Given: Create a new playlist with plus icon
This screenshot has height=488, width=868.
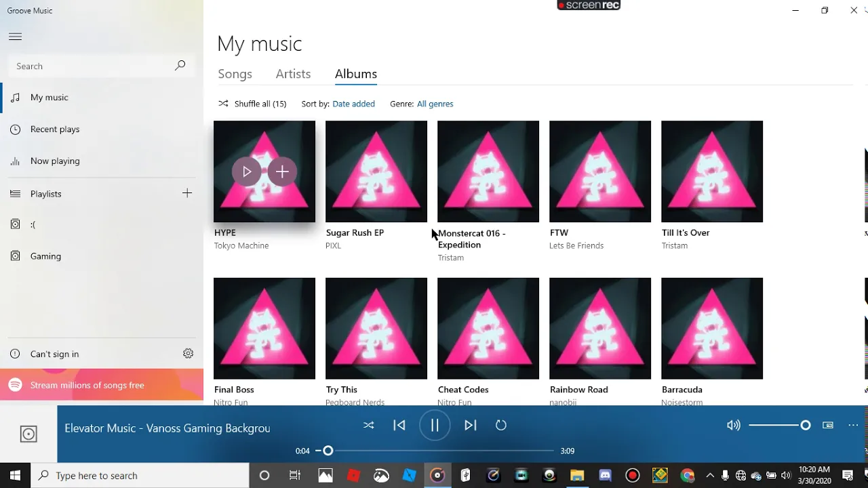Looking at the screenshot, I should click(x=187, y=193).
